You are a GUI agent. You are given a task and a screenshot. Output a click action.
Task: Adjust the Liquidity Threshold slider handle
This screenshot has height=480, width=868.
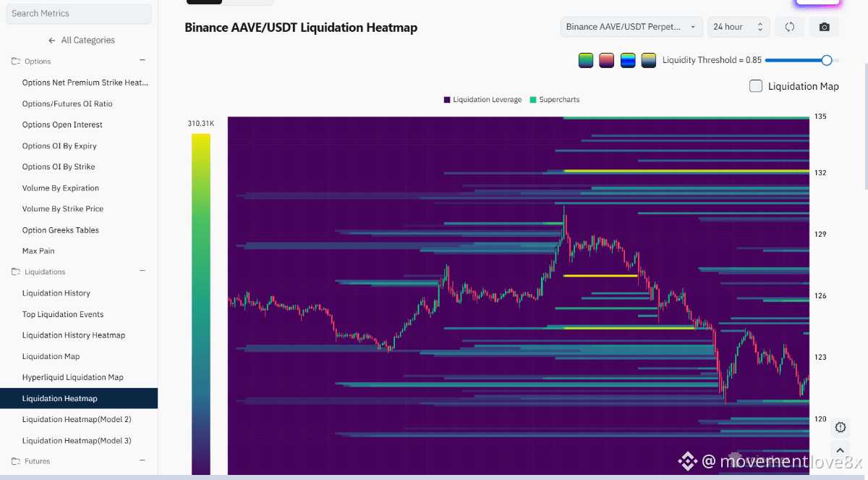pos(827,60)
